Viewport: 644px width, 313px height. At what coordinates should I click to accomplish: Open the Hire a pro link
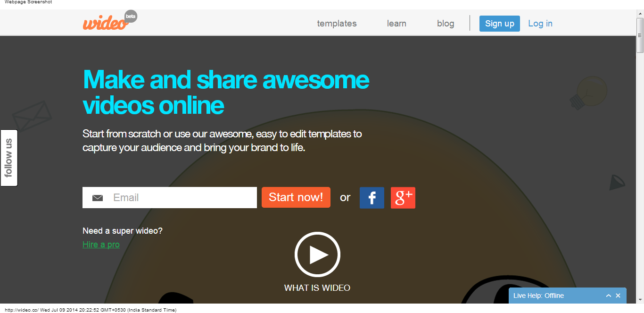(101, 245)
